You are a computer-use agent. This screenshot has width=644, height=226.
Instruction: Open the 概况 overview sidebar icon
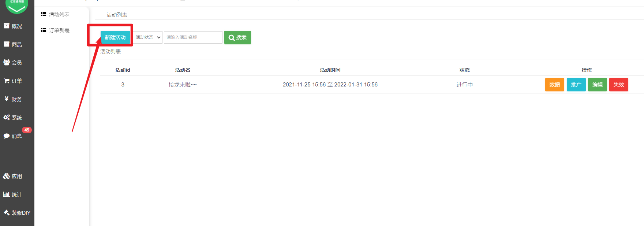click(7, 26)
